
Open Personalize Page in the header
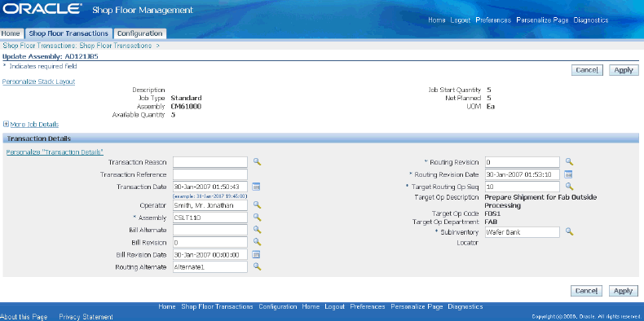(x=542, y=20)
